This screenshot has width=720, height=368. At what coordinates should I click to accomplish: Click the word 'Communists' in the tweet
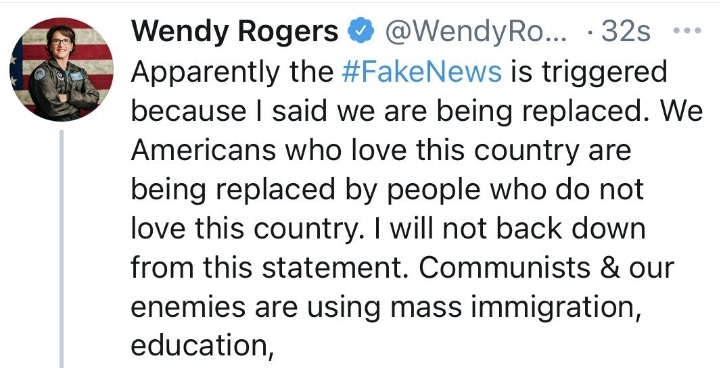(x=504, y=268)
